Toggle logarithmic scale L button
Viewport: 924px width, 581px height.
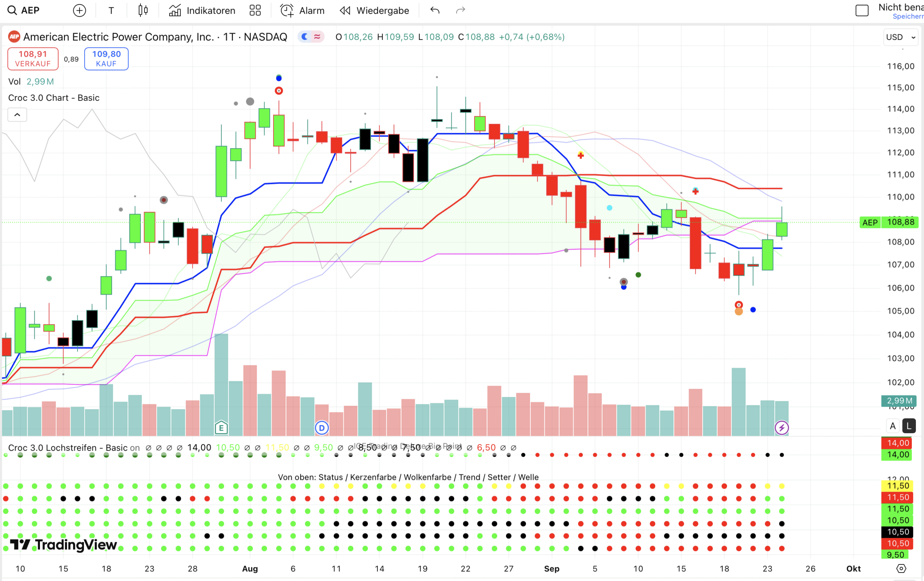click(908, 426)
